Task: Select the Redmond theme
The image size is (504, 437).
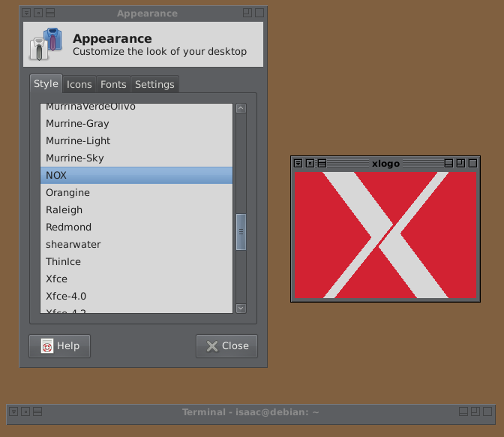Action: (x=136, y=228)
